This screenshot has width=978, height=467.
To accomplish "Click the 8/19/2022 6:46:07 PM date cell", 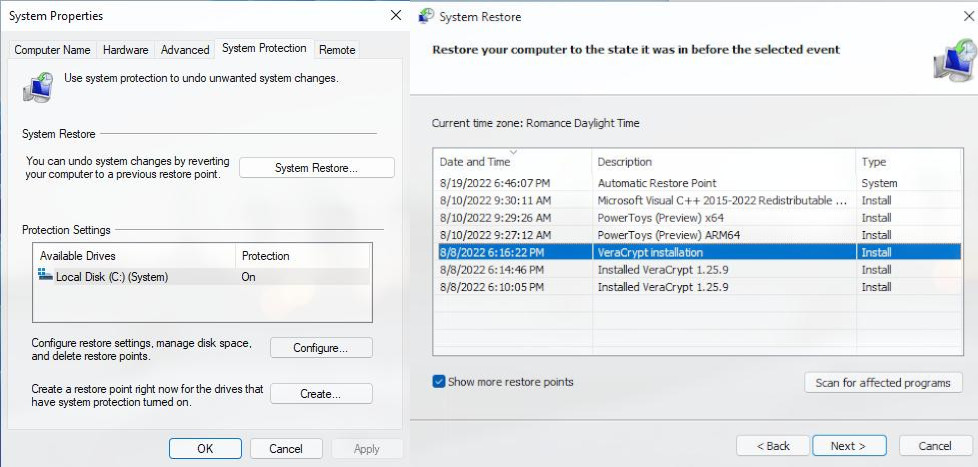I will click(495, 183).
